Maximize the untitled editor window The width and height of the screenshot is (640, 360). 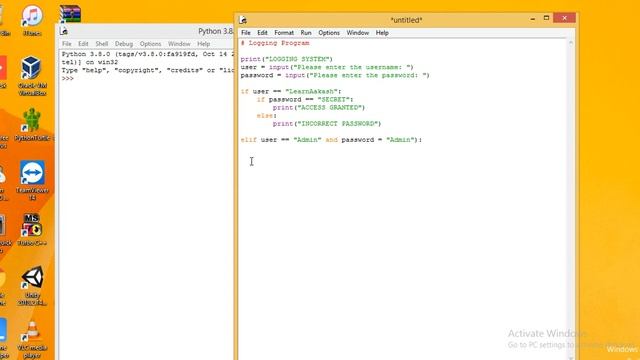[546, 18]
